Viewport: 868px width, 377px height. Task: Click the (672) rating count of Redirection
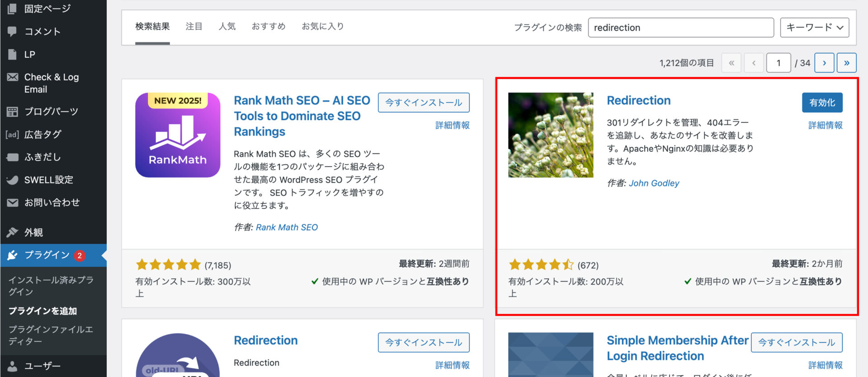point(588,265)
